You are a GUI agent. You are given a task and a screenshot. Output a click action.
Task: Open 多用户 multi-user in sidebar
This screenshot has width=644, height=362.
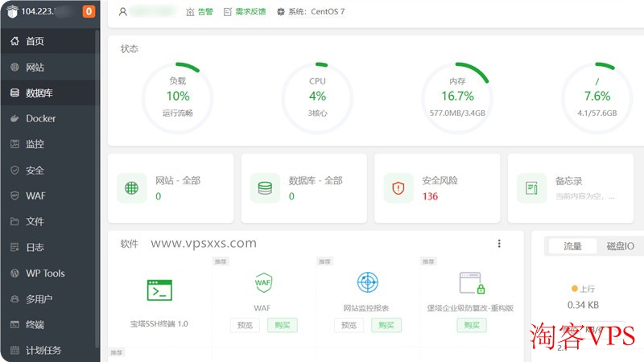(x=48, y=298)
